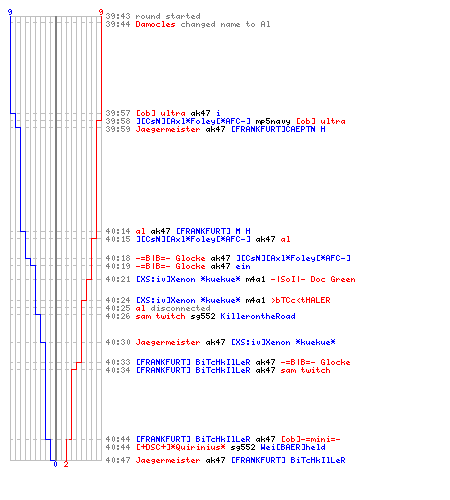450x500 pixels.
Task: Click [+DSC+]*Quirinius* killer name
Action: 180,447
